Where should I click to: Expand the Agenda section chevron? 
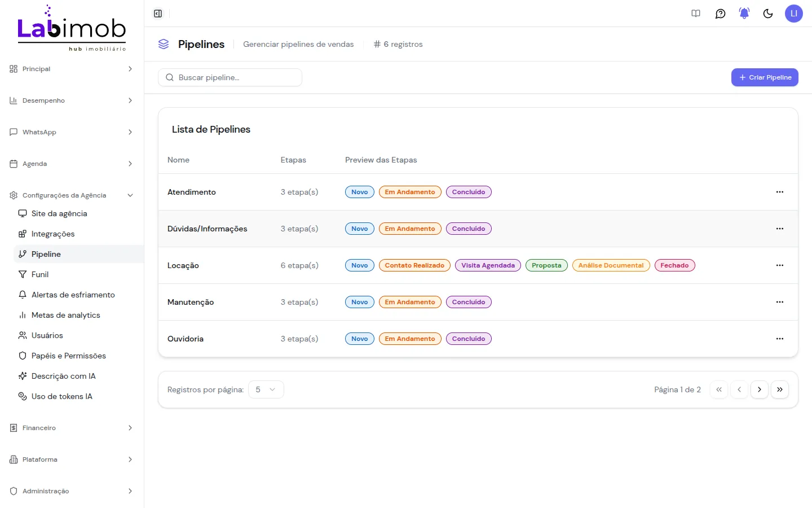coord(130,164)
